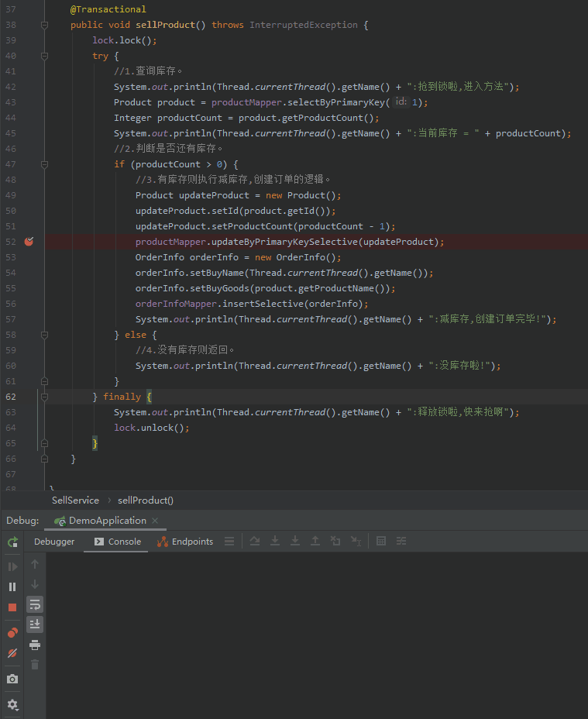The height and width of the screenshot is (719, 588).
Task: Move down the console stack trace
Action: pos(35,584)
